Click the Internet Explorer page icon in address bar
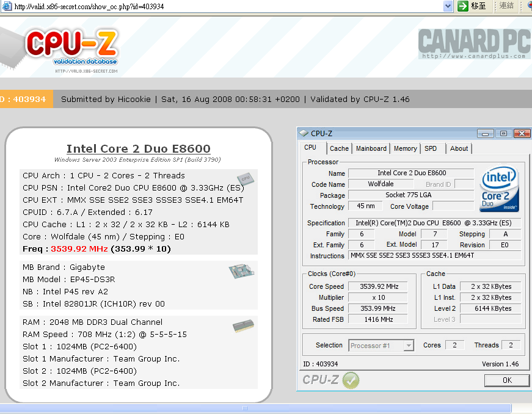Viewport: 532px width, 414px height. pyautogui.click(x=7, y=6)
